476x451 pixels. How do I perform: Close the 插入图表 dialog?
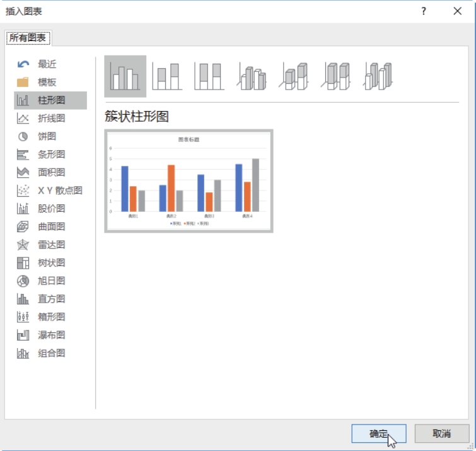point(458,11)
